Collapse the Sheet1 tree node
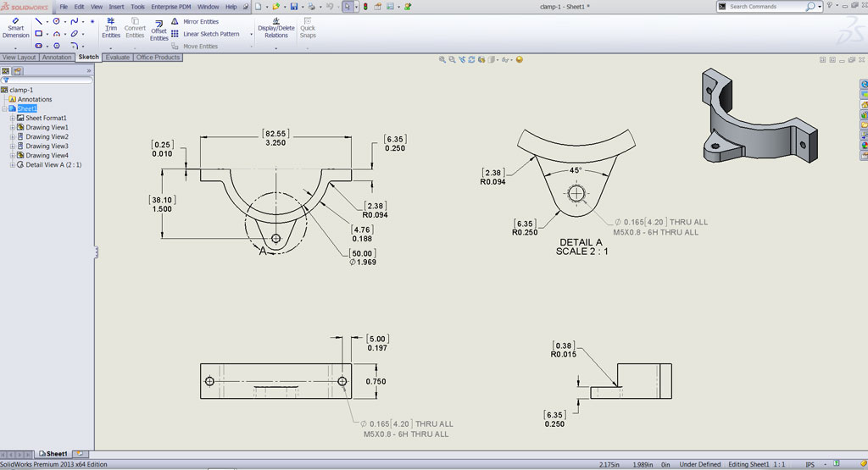Image resolution: width=868 pixels, height=470 pixels. (5, 108)
